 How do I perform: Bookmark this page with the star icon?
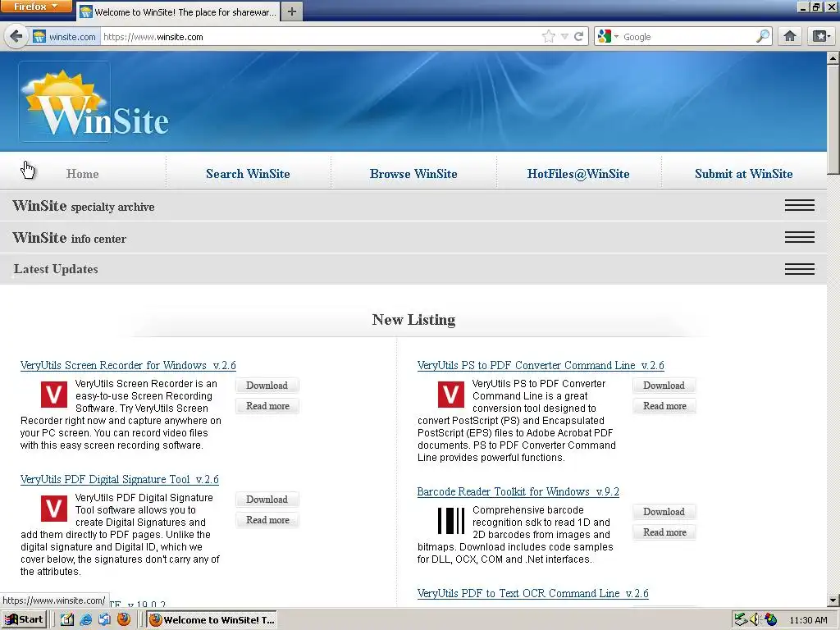tap(548, 36)
